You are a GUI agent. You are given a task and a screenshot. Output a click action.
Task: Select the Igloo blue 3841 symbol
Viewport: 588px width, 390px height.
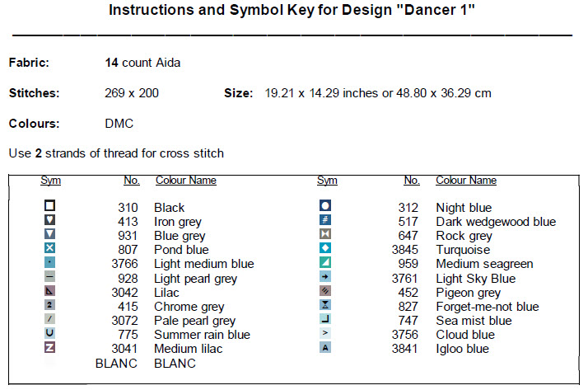[325, 348]
